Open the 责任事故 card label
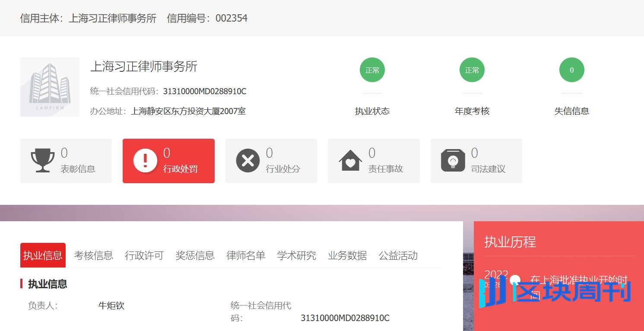Screen dimensions: 644x331 click(x=386, y=169)
